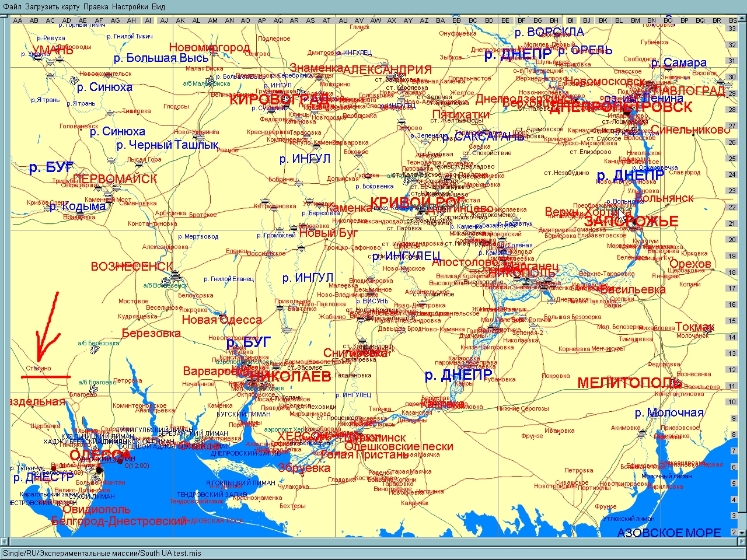This screenshot has height=560, width=747.
Task: Click the р. Черный Ташлык river label
Action: (x=167, y=145)
